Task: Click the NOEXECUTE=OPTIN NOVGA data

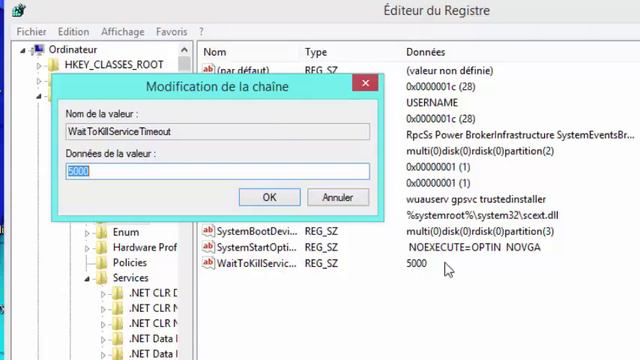Action: 474,247
